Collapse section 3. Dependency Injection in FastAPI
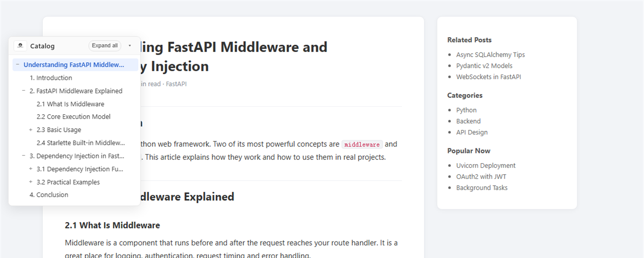The width and height of the screenshot is (644, 258). click(23, 156)
